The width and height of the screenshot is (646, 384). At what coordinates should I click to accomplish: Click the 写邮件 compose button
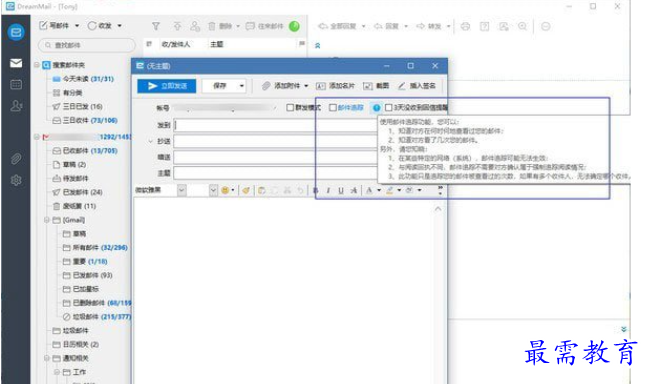[54, 26]
